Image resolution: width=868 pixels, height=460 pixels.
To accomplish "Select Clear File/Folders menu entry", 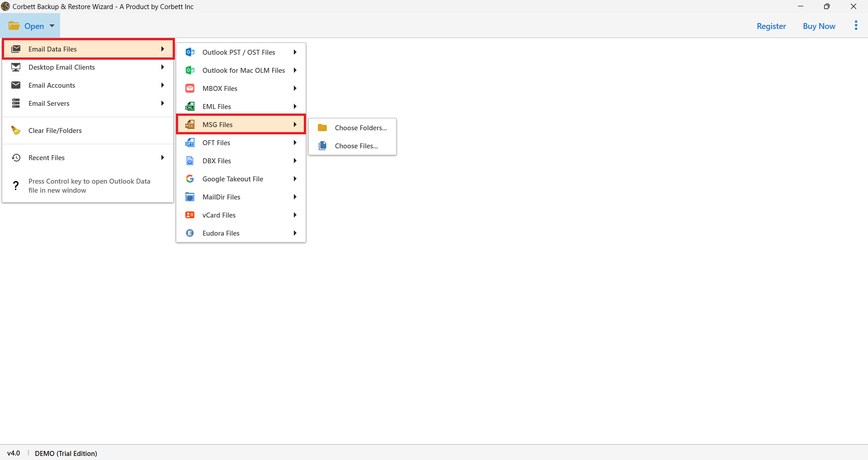I will (88, 130).
